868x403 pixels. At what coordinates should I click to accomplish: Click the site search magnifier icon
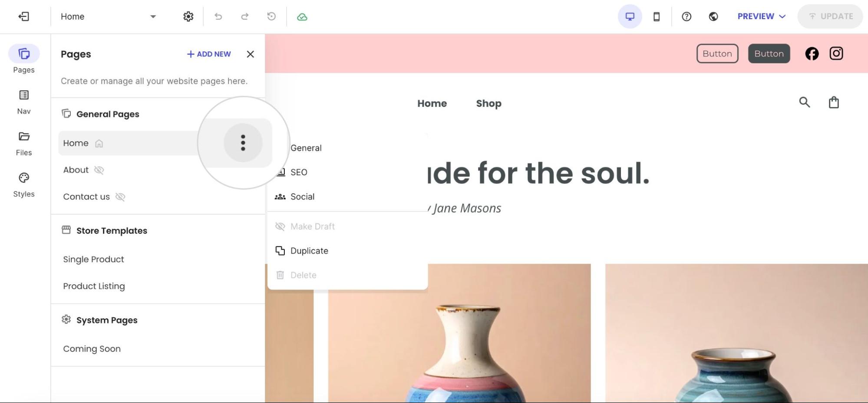click(x=805, y=102)
